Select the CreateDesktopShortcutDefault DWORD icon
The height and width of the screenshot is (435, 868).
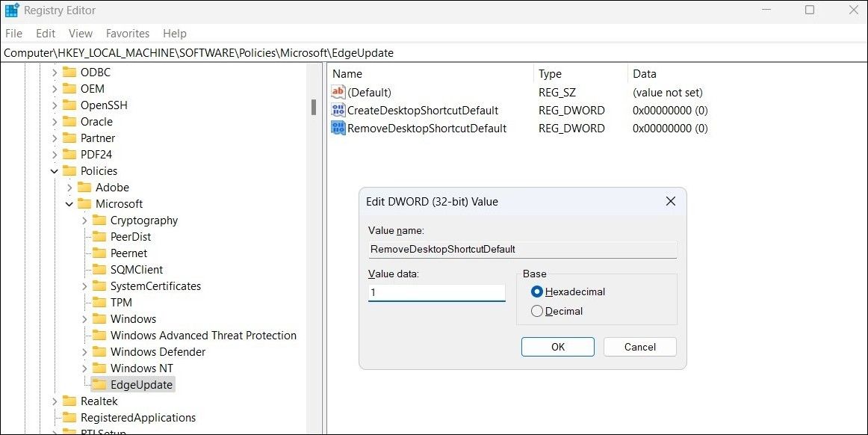(x=338, y=110)
